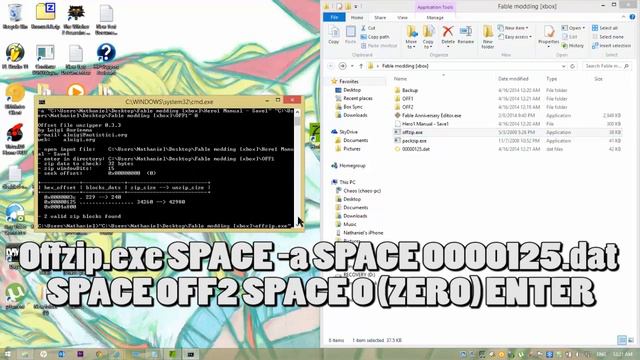Click Select none in ribbon
The image size is (640, 360).
pos(608,37)
